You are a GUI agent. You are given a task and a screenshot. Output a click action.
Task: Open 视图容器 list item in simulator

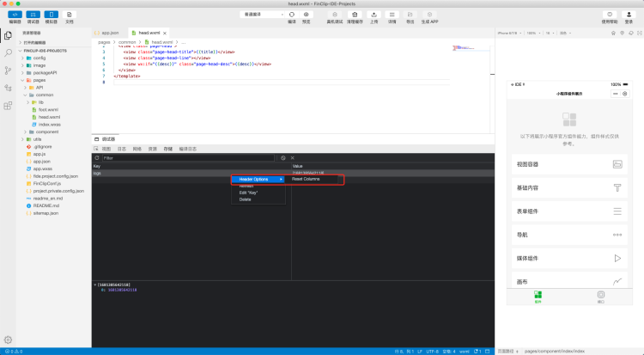pyautogui.click(x=569, y=164)
